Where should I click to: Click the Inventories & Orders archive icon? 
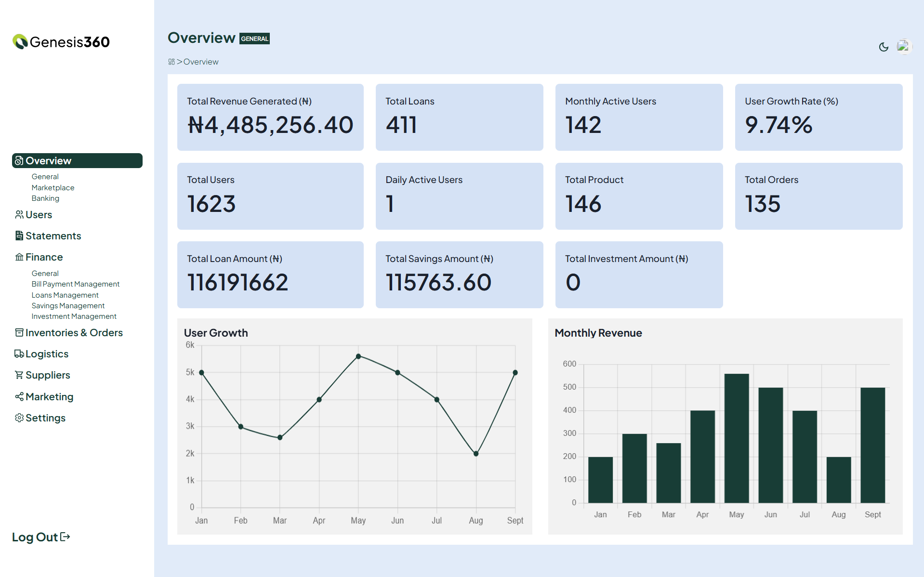click(x=19, y=333)
